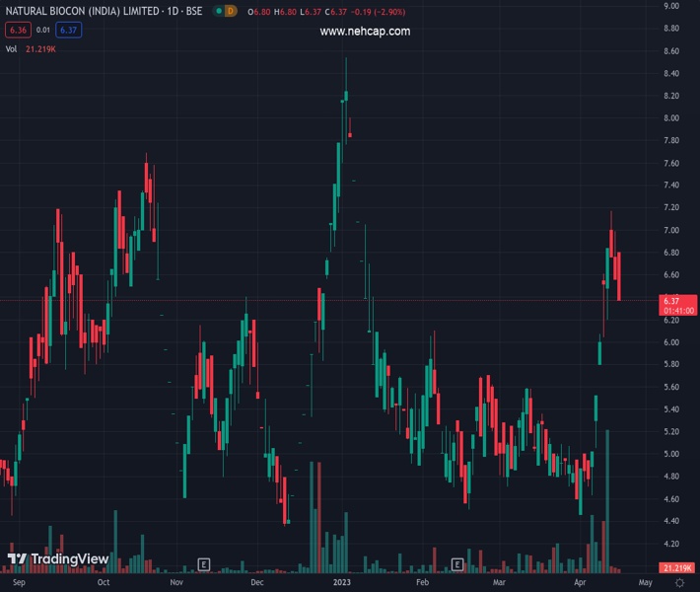Click the red 6.37 current price label
Screen dimensions: 700x592
[674, 300]
